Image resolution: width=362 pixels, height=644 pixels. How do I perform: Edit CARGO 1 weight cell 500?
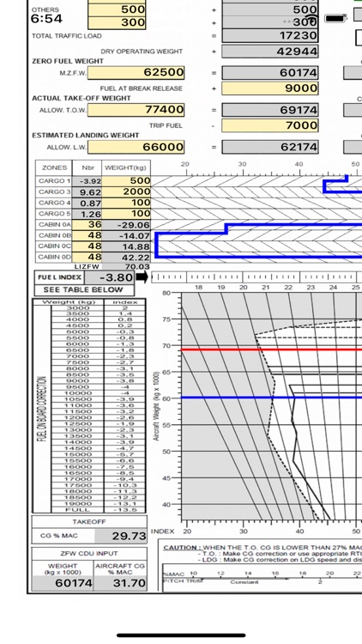coord(126,180)
